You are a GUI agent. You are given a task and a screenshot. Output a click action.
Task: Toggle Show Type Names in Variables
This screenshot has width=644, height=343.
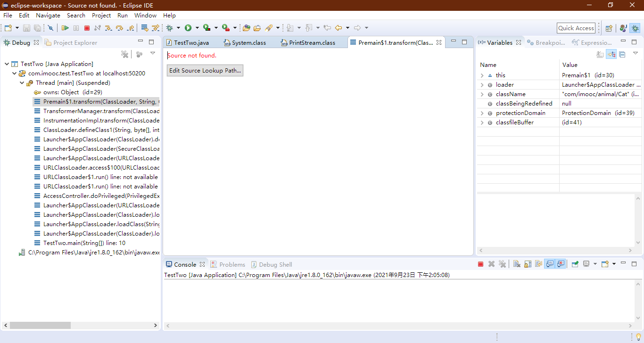[600, 55]
